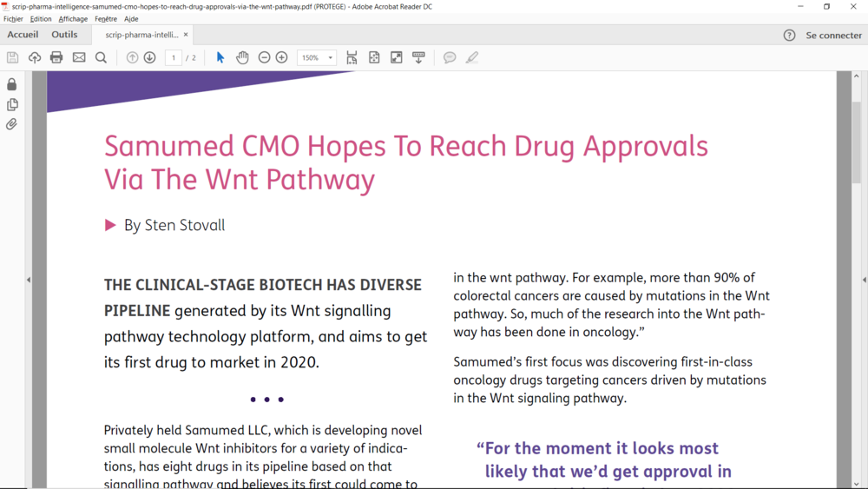Open the Affichage menu

(x=73, y=18)
